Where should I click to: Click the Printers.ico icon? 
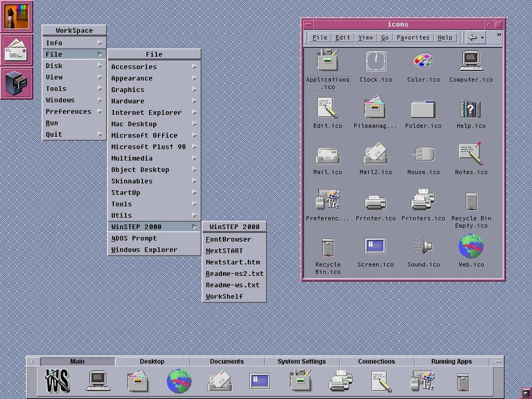tap(423, 200)
